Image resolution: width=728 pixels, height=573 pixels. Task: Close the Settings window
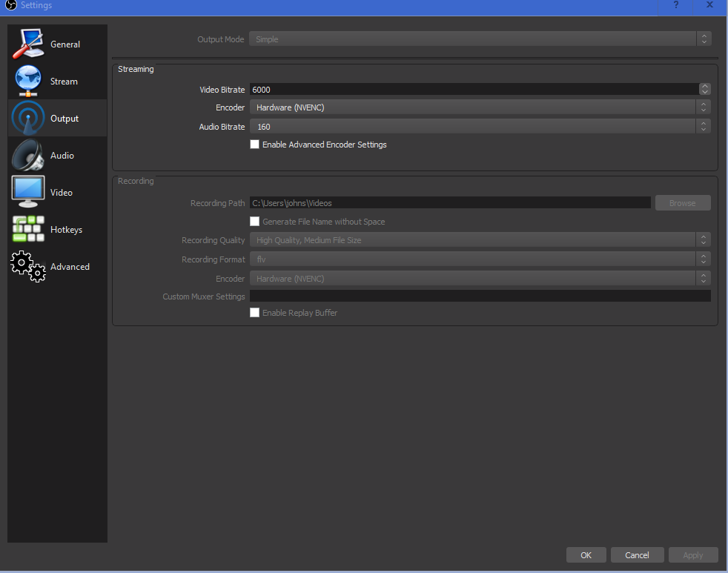(710, 5)
